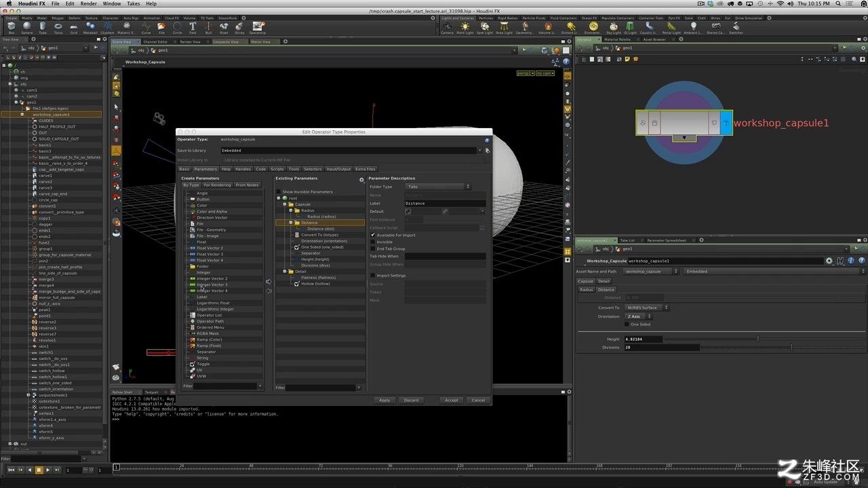Click the Apply button
Viewport: 868px width, 488px height.
coord(384,400)
